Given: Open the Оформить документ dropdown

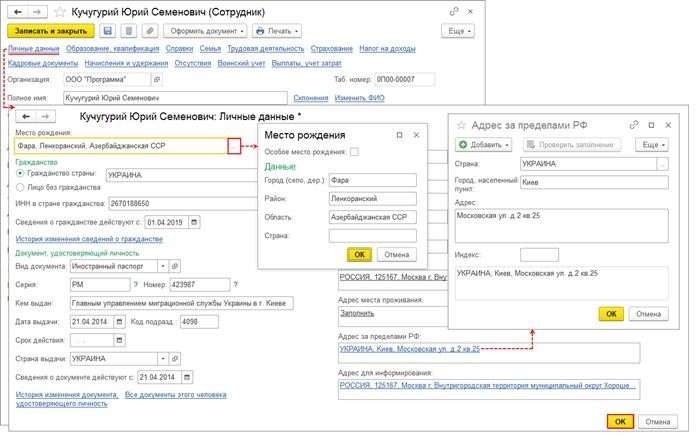Looking at the screenshot, I should pos(205,31).
